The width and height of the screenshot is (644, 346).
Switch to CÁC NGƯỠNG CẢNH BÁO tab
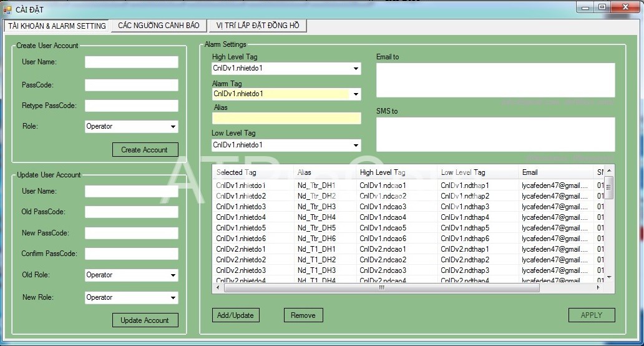[x=159, y=26]
